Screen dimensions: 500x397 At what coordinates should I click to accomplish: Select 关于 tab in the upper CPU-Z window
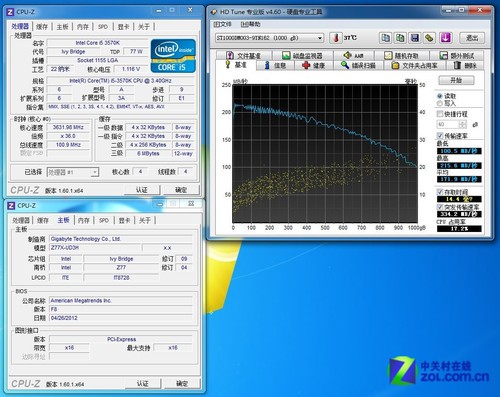pyautogui.click(x=144, y=27)
